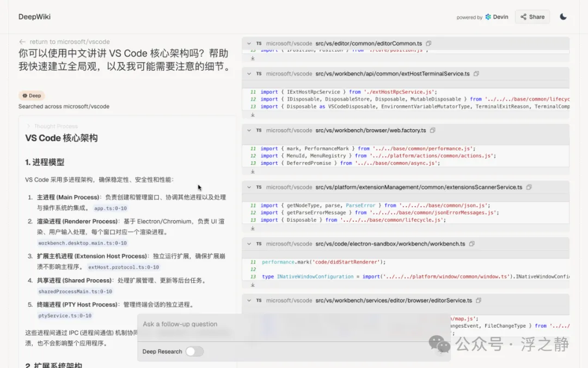Copy editorCommon.ts file path

pyautogui.click(x=428, y=44)
